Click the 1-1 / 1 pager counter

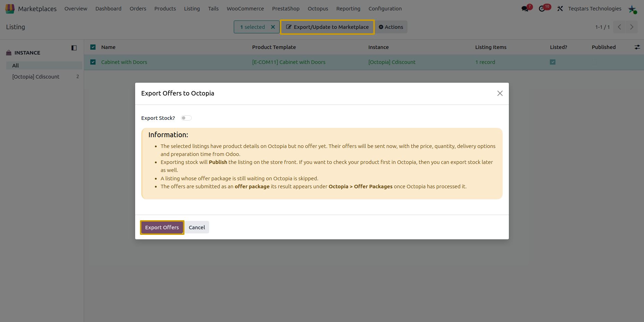[x=602, y=27]
